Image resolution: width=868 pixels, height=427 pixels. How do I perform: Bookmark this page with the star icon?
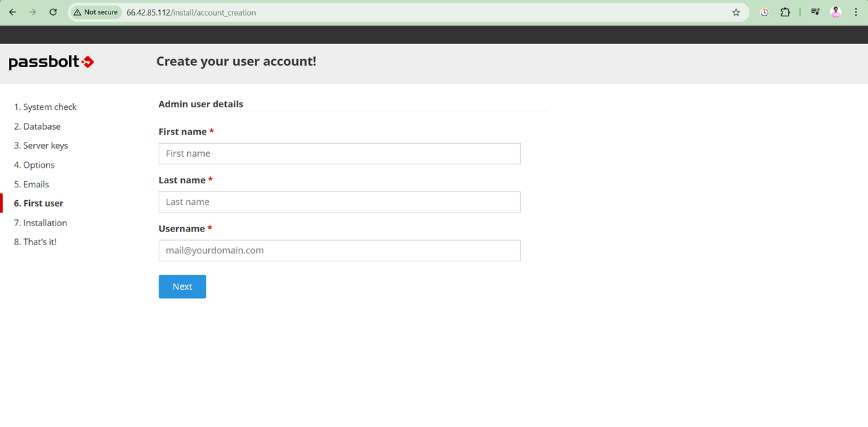pyautogui.click(x=736, y=12)
